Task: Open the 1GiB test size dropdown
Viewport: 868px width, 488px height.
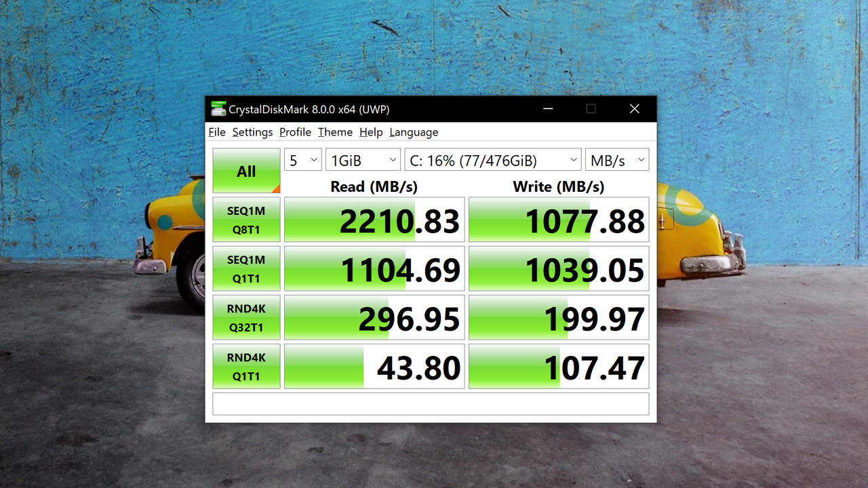Action: (363, 160)
